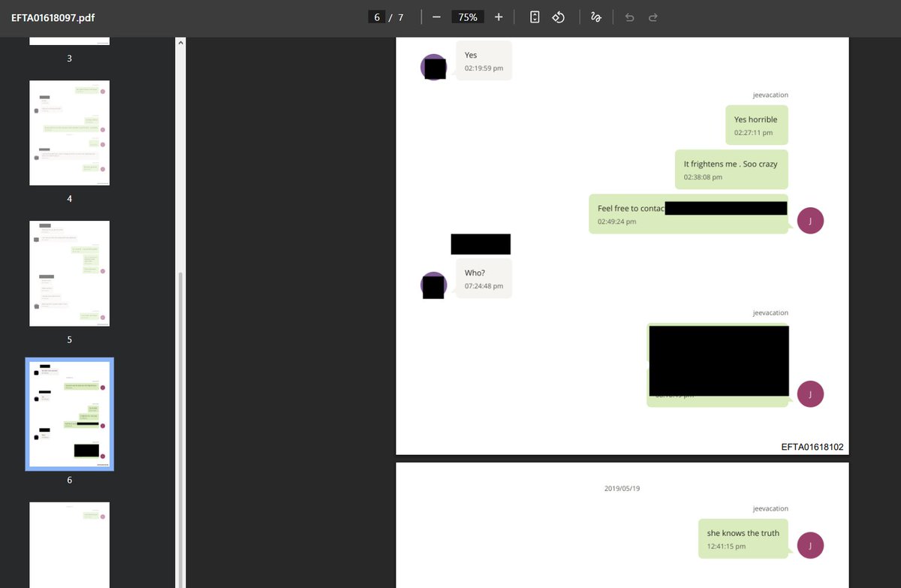Click timestamp 07:24:48 pm

click(x=484, y=286)
